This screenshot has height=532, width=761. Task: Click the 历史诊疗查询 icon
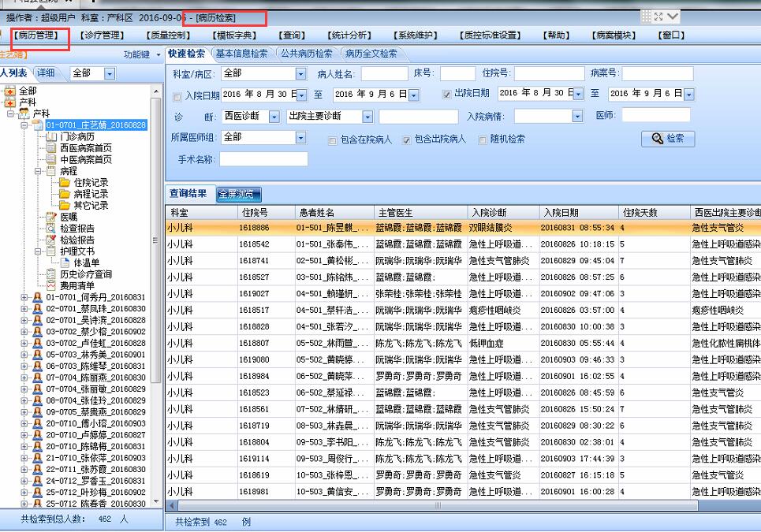pyautogui.click(x=51, y=274)
